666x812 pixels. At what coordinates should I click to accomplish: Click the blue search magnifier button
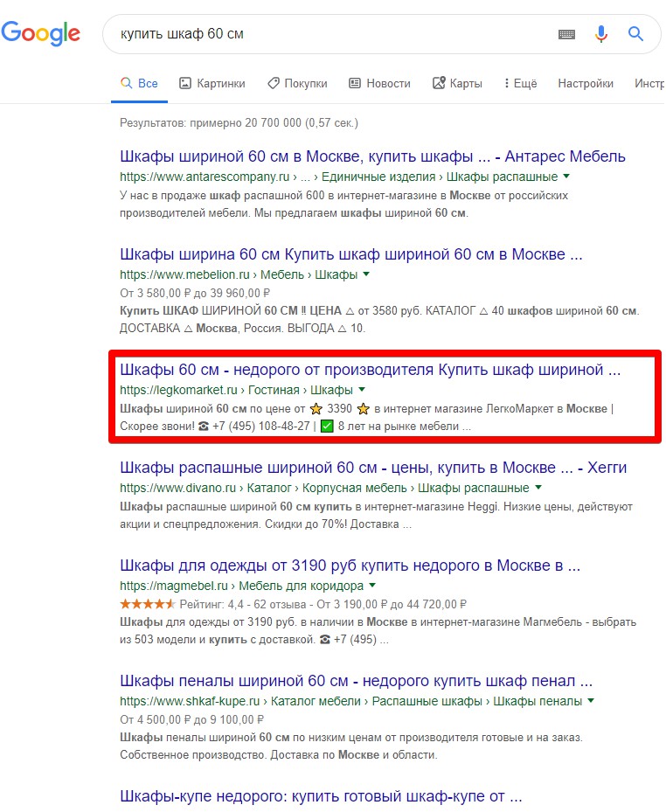click(x=635, y=34)
